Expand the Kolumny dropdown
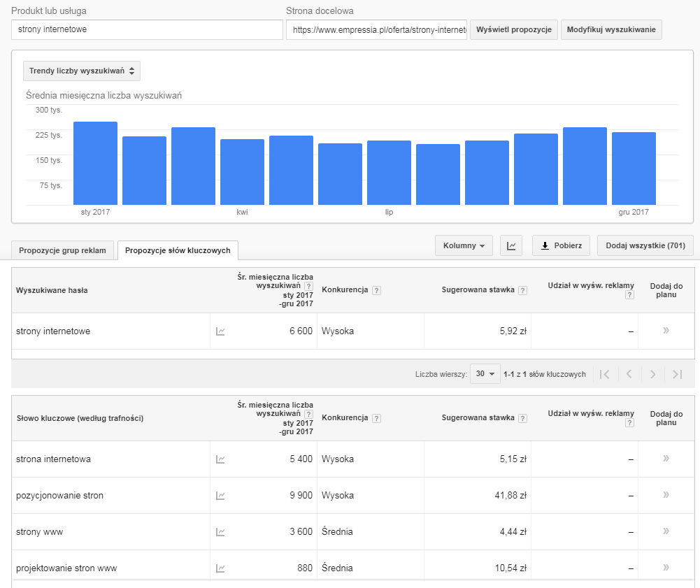The width and height of the screenshot is (700, 588). pyautogui.click(x=464, y=245)
